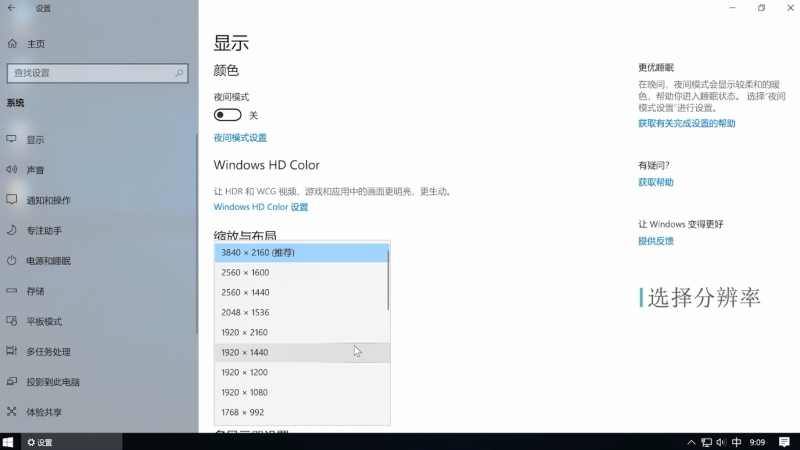Select 2560 × 1440 resolution option
The image size is (800, 450).
302,292
